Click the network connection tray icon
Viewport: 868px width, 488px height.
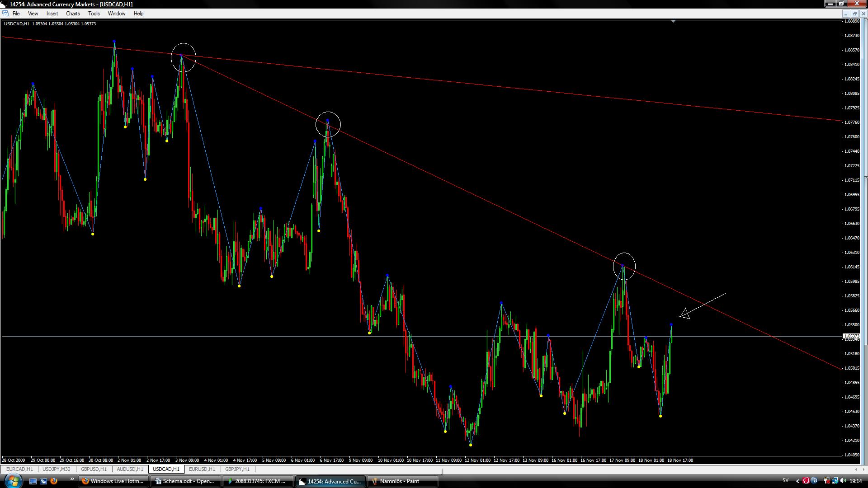[835, 481]
